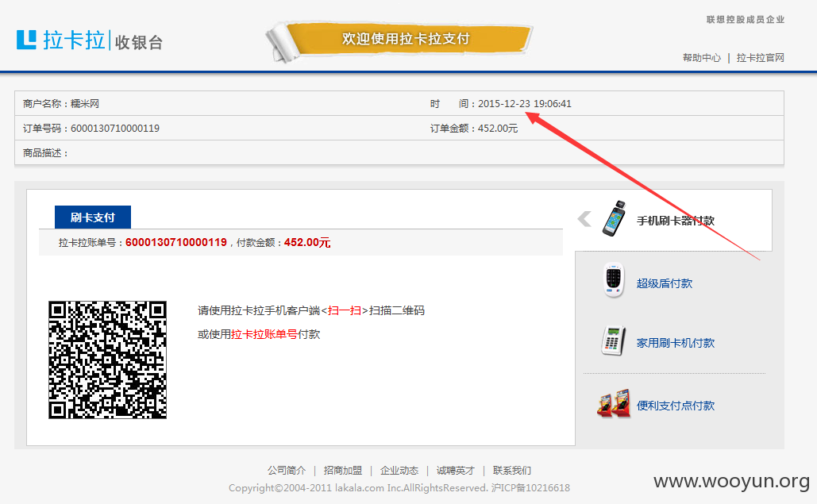
Task: Click the 商品描述 label
Action: 44,153
